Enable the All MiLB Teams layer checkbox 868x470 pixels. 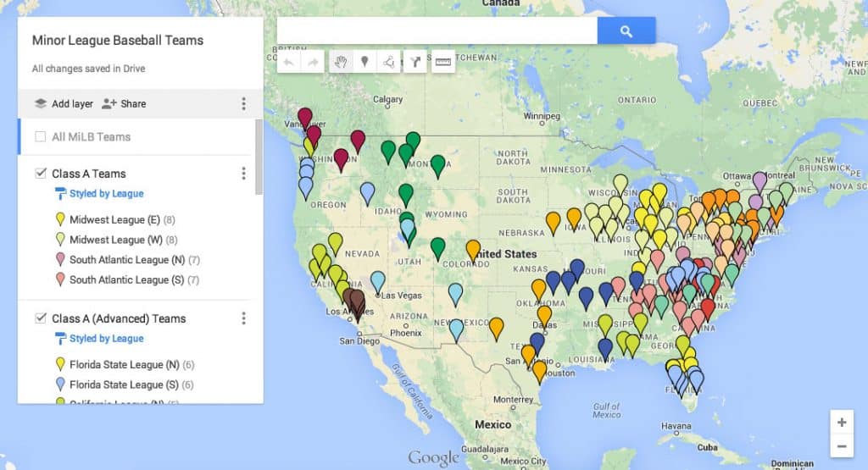[41, 136]
